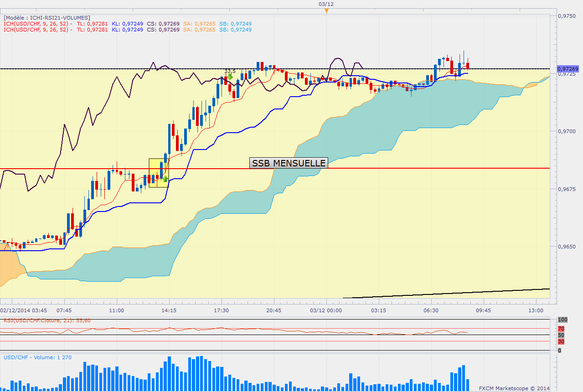This screenshot has width=583, height=392.
Task: Click the green up arrow in yellow box
Action: click(x=165, y=178)
